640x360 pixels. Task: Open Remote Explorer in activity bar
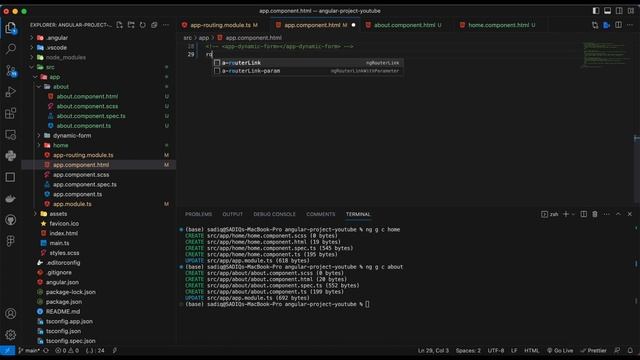pyautogui.click(x=11, y=134)
